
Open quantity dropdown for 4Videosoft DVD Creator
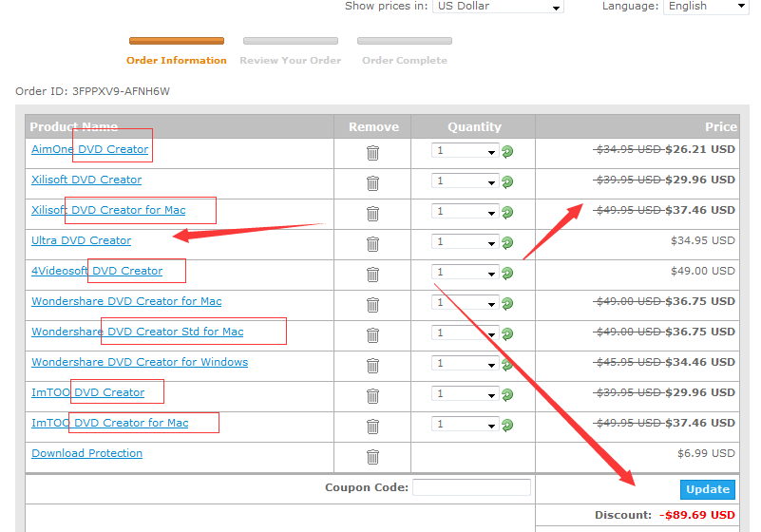(x=465, y=272)
